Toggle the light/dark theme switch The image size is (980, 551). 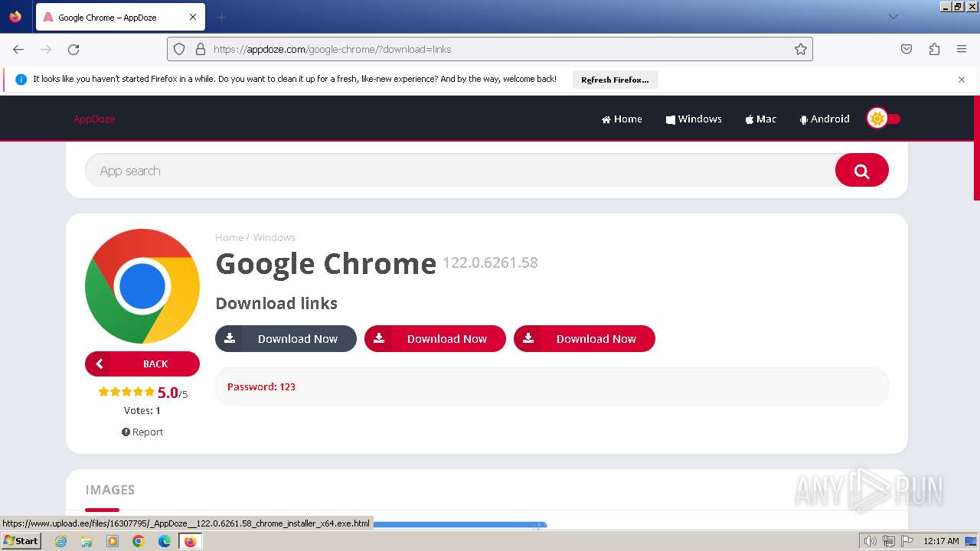click(884, 119)
